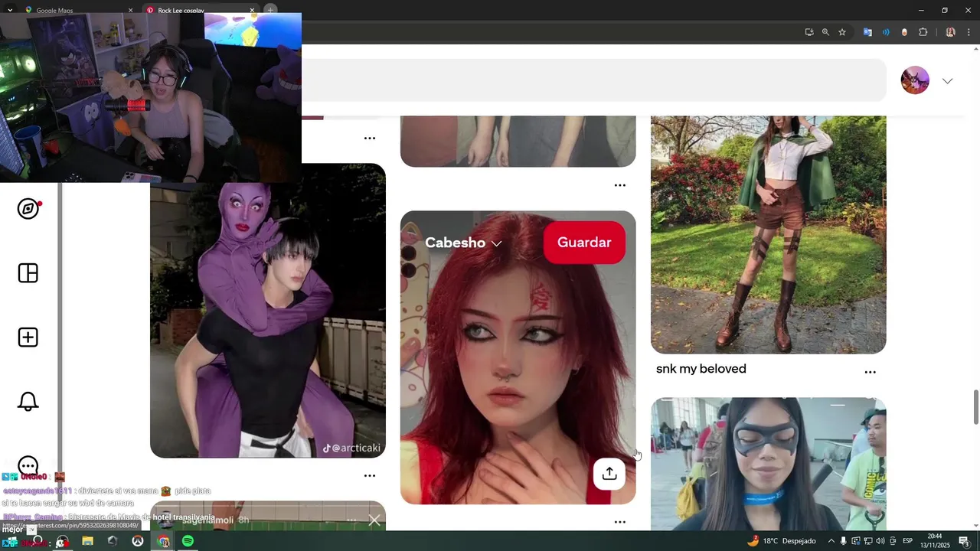The width and height of the screenshot is (980, 551).
Task: Bookmark this page with the star icon
Action: [842, 32]
